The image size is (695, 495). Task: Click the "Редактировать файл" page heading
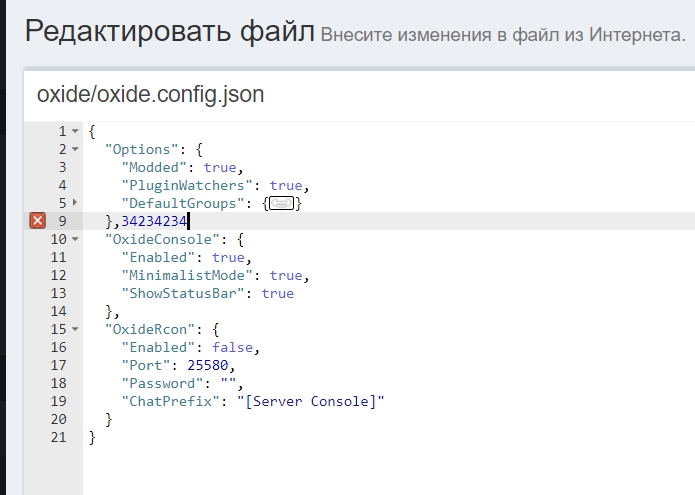[x=169, y=32]
